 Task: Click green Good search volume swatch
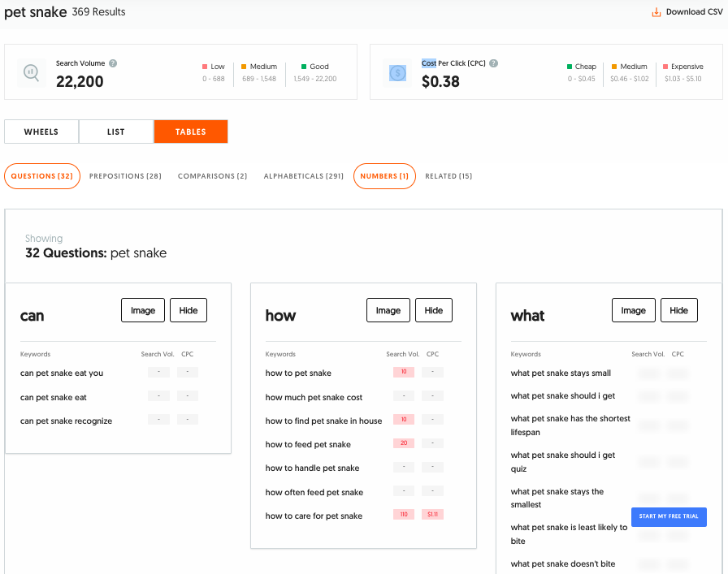point(303,67)
